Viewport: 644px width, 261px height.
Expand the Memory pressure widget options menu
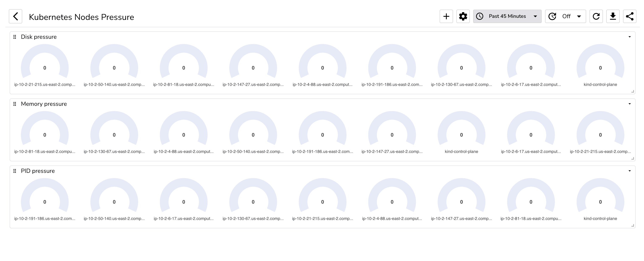[x=630, y=103]
